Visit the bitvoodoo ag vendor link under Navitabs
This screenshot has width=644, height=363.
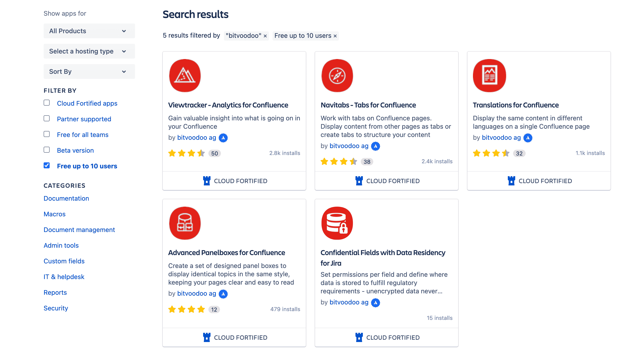349,146
